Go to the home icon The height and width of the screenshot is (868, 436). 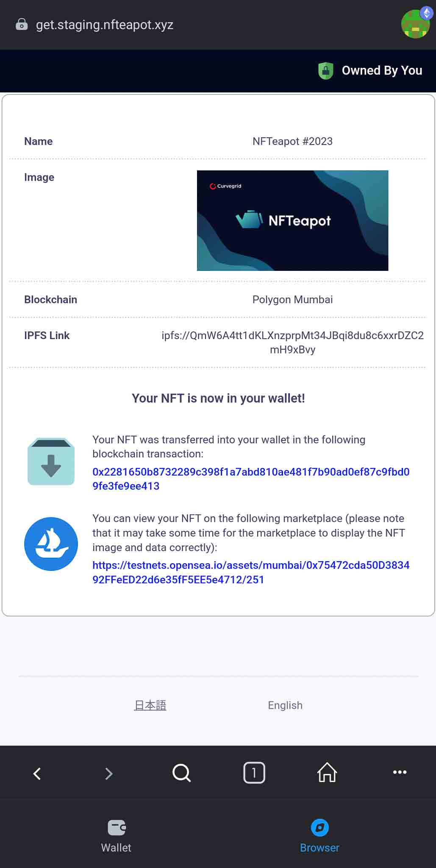pyautogui.click(x=327, y=772)
